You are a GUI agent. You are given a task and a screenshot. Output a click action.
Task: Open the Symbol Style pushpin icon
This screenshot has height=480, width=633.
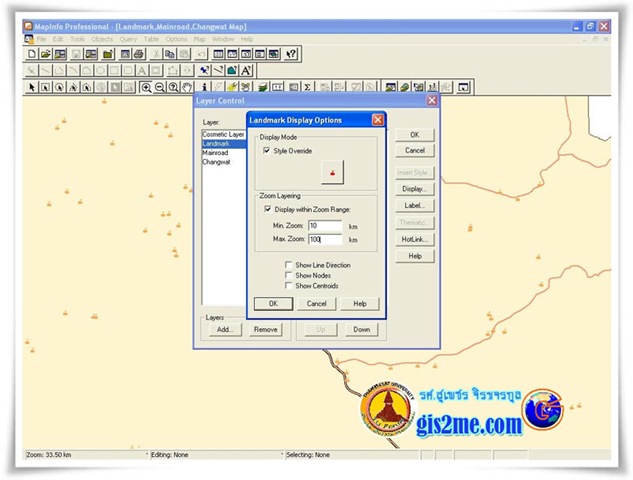204,71
